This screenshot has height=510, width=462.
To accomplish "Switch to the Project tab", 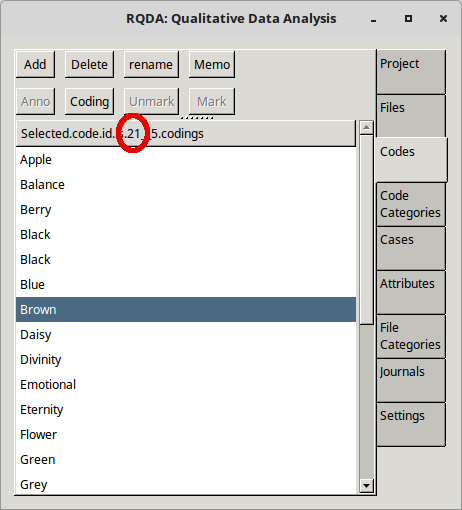I will point(411,72).
